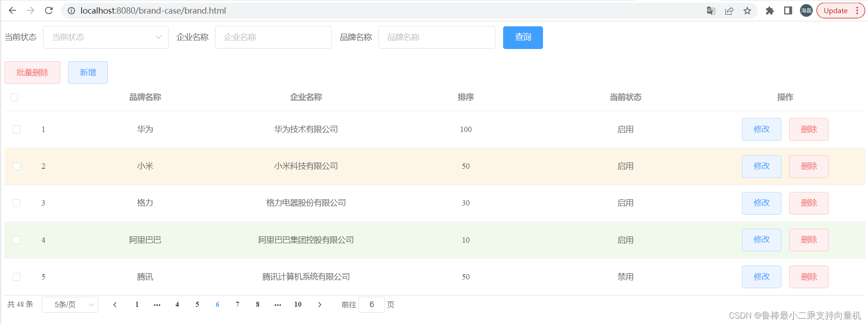Viewport: 868px width, 324px height.
Task: Share this page via the share icon
Action: pos(729,10)
